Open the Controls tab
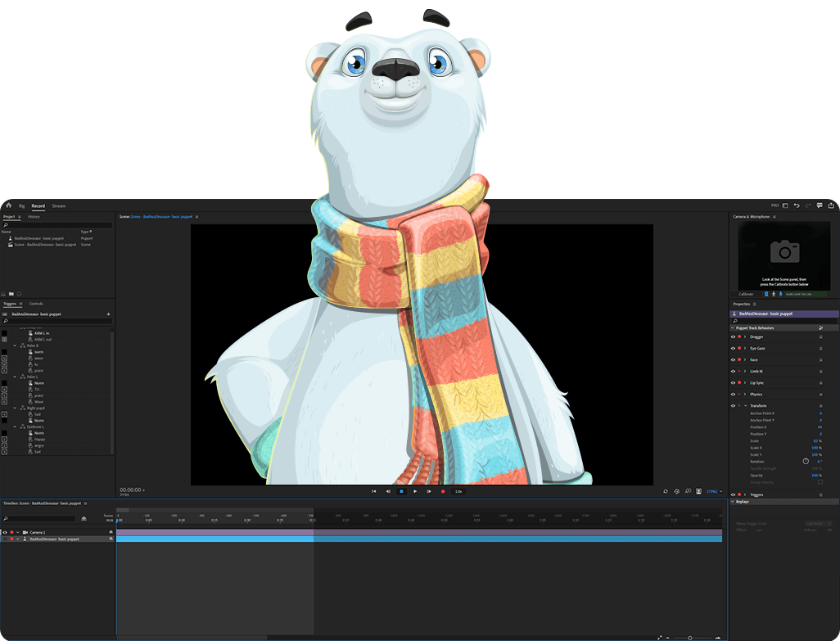This screenshot has width=840, height=641. coord(36,304)
